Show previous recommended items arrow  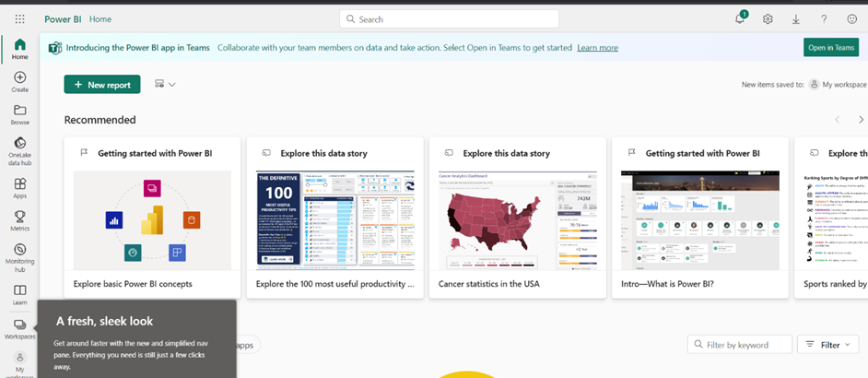(x=838, y=120)
